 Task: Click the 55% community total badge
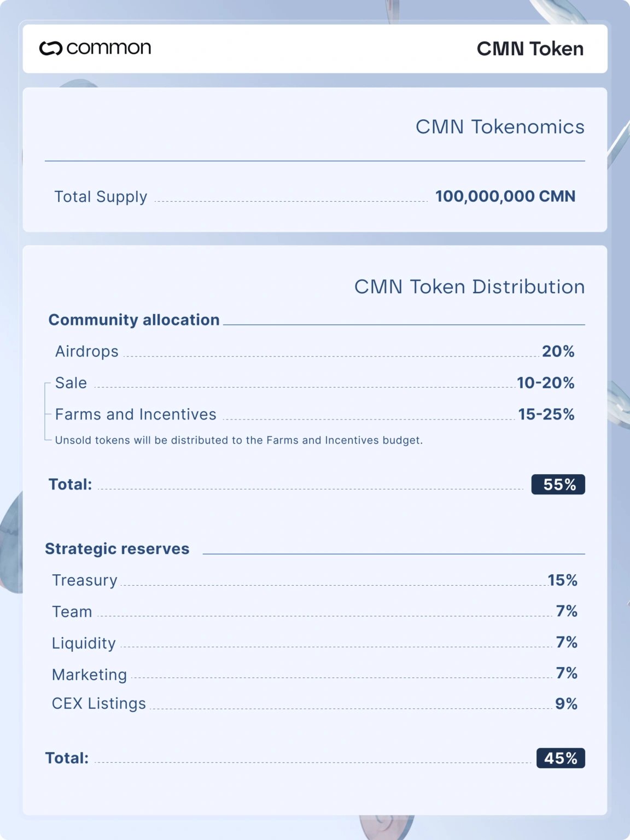coord(558,485)
